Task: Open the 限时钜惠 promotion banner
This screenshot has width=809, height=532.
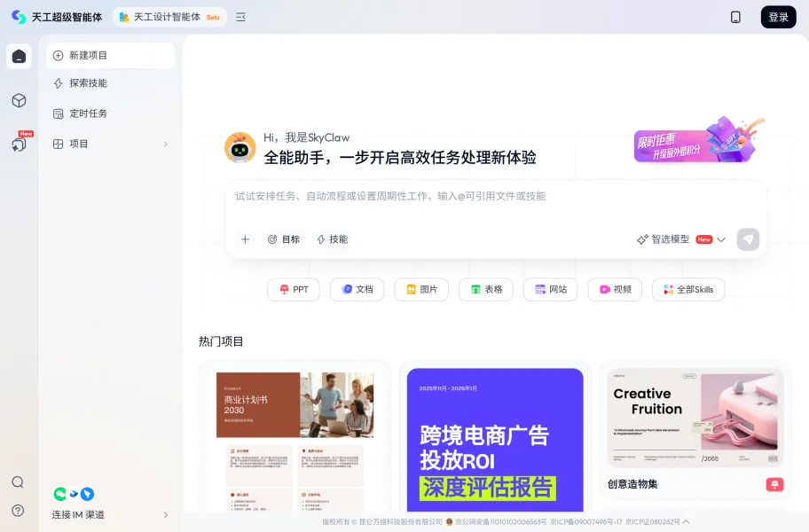Action: coord(698,141)
